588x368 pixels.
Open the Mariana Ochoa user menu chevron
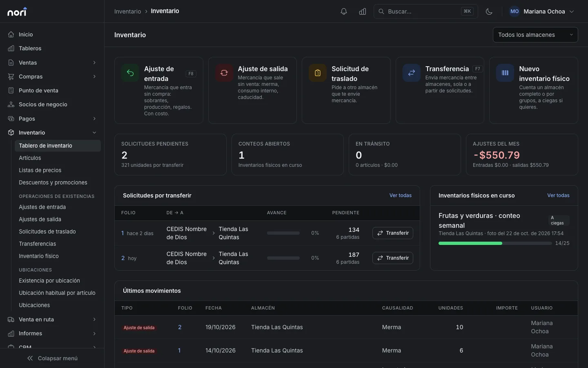point(572,11)
